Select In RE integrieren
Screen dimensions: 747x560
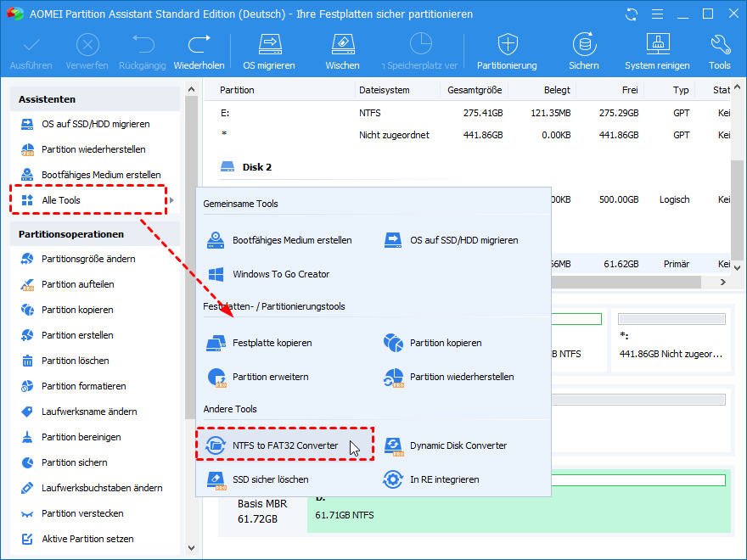click(432, 479)
